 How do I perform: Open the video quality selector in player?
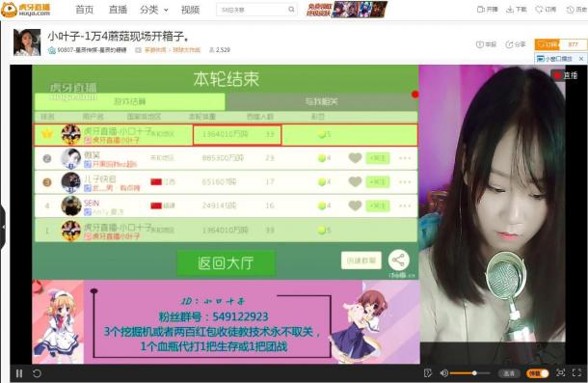coord(509,373)
